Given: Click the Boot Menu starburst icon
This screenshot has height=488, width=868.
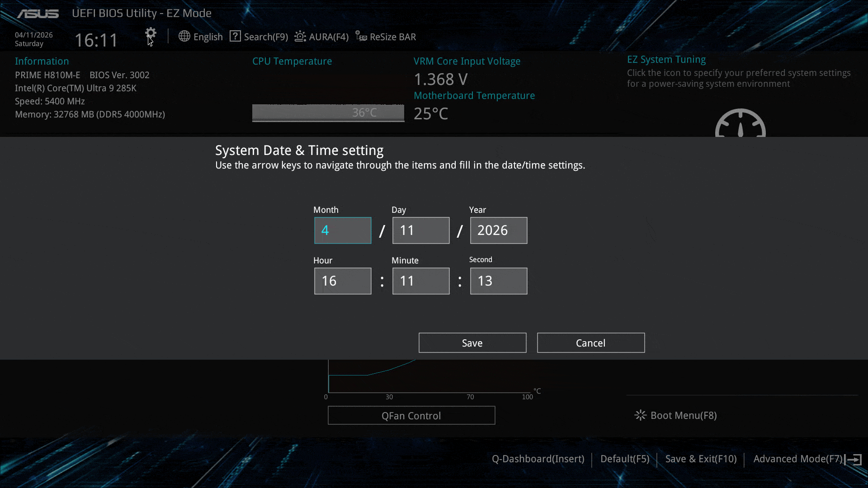Looking at the screenshot, I should [x=640, y=415].
